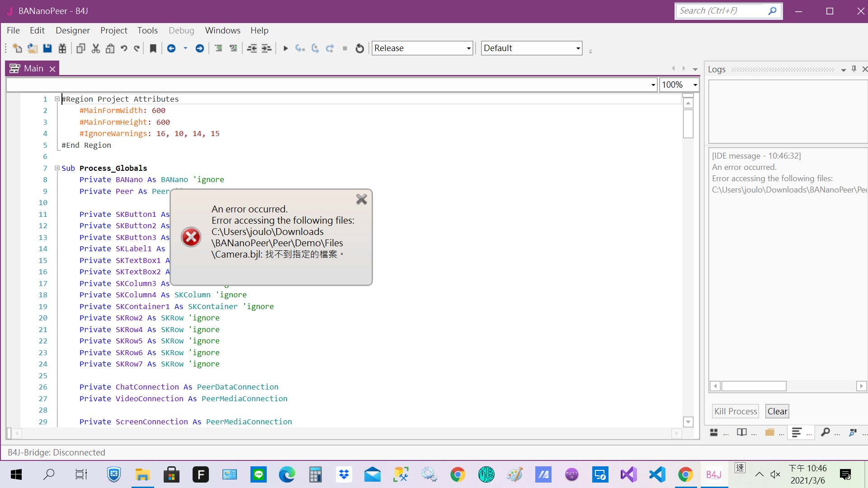Image resolution: width=868 pixels, height=488 pixels.
Task: Open the Project menu
Action: click(113, 30)
